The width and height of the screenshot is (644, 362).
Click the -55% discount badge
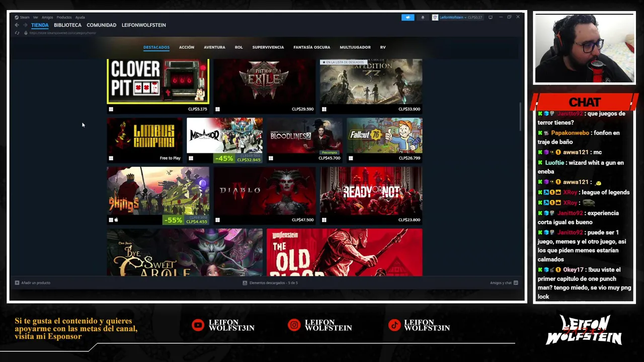pos(173,220)
